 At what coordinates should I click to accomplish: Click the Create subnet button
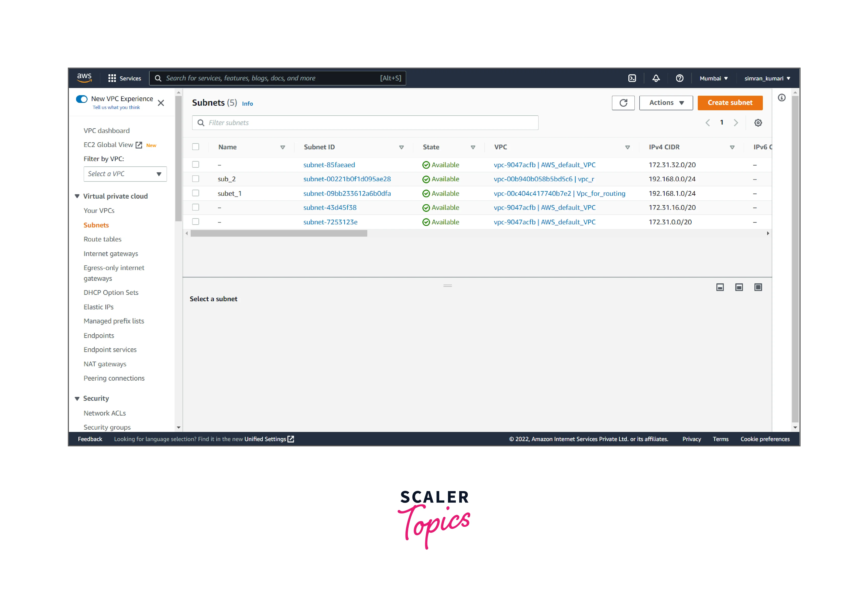730,103
